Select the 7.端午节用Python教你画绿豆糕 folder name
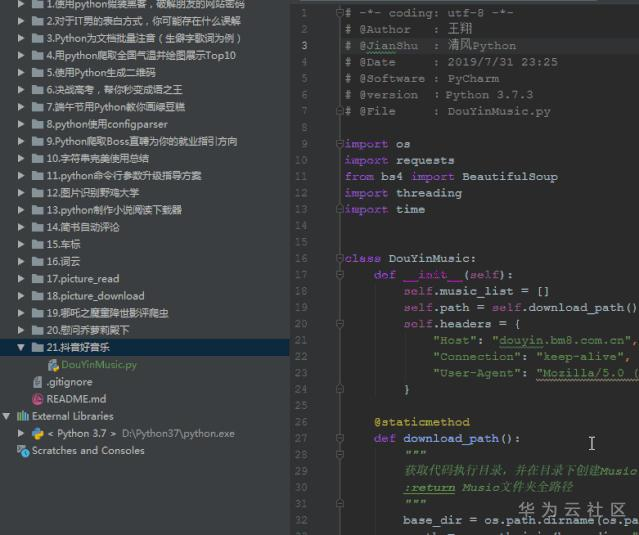639x535 pixels. [x=115, y=107]
